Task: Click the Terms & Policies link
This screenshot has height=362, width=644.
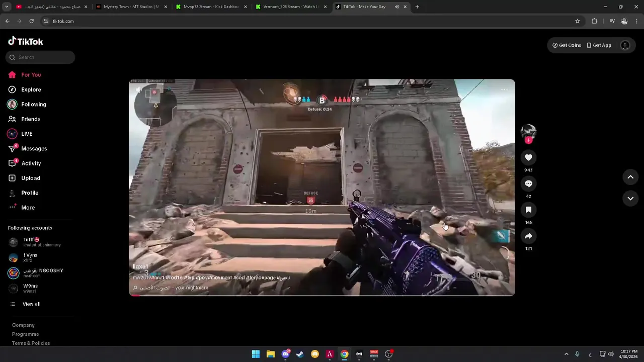Action: [31, 343]
